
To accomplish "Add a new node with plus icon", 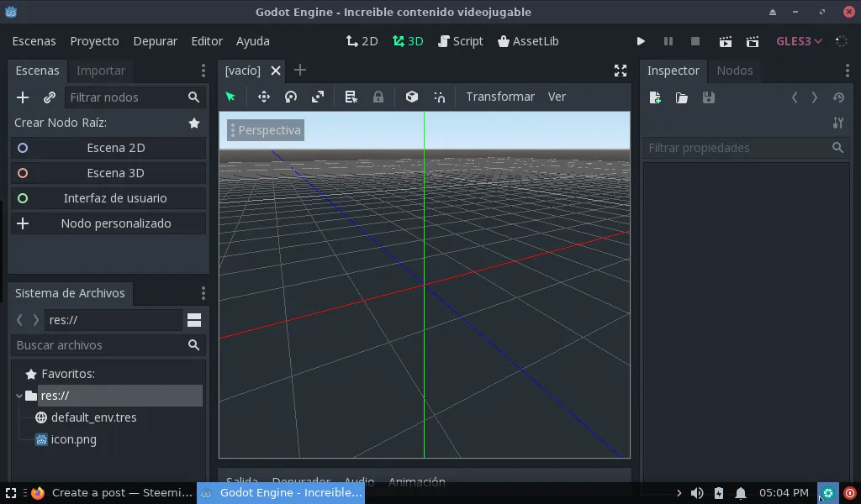I will coord(23,97).
